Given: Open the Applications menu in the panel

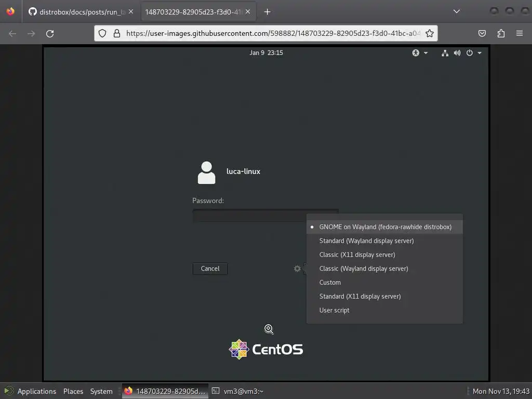Looking at the screenshot, I should click(37, 391).
